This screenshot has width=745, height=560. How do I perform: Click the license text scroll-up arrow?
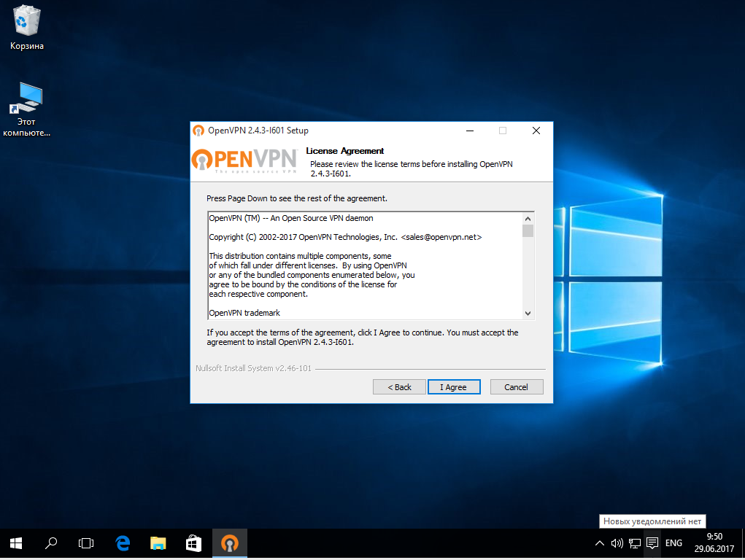[x=528, y=219]
